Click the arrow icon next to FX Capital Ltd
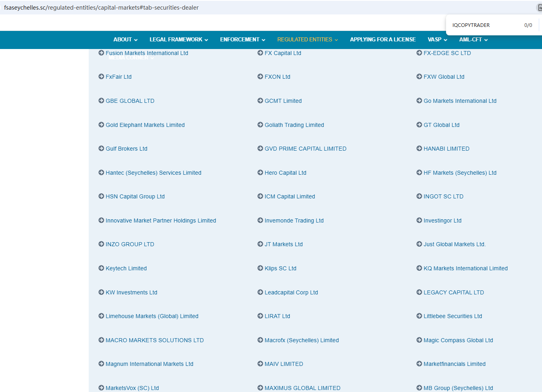Image resolution: width=542 pixels, height=392 pixels. coord(260,53)
